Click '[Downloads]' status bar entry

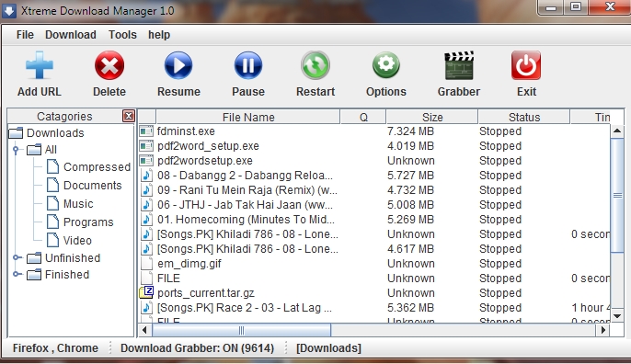click(328, 347)
